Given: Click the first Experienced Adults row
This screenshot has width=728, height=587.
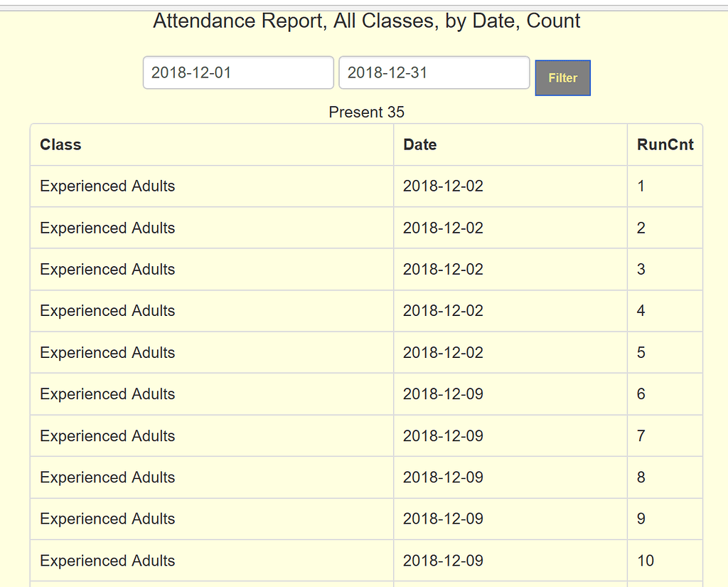Looking at the screenshot, I should coord(107,186).
